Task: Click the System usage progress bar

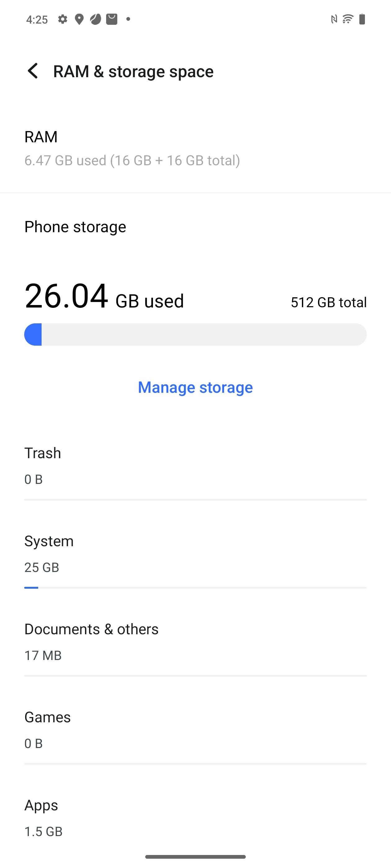Action: (x=195, y=588)
